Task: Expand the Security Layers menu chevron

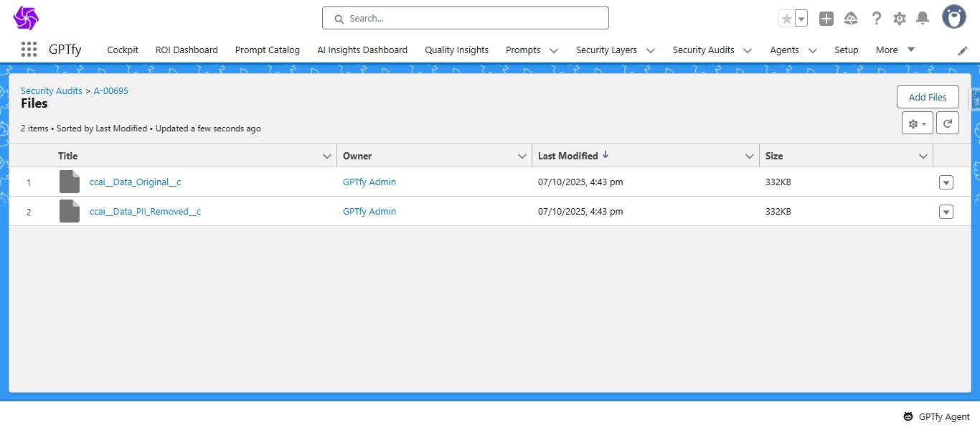Action: [x=650, y=50]
